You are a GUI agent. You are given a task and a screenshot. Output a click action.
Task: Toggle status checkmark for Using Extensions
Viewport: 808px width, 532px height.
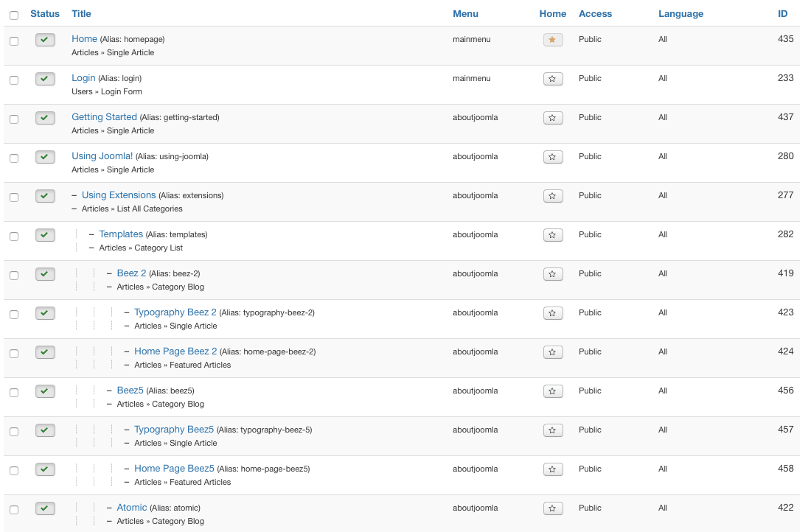tap(45, 196)
